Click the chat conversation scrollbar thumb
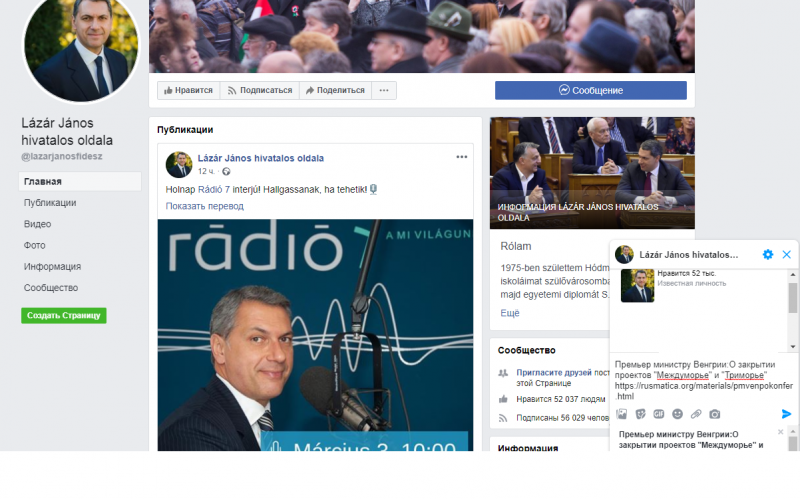Viewport: 800px width, 499px height. coord(793,298)
